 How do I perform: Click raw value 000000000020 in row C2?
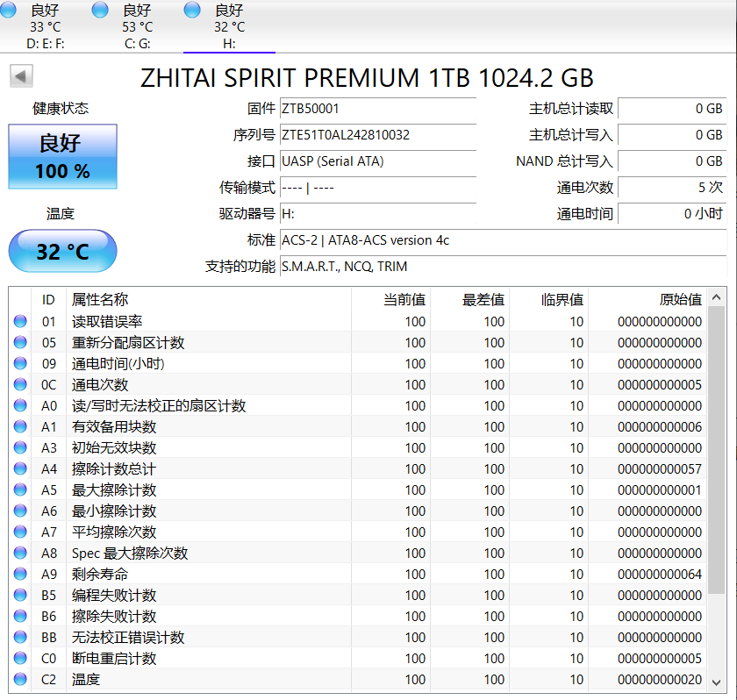pos(660,679)
